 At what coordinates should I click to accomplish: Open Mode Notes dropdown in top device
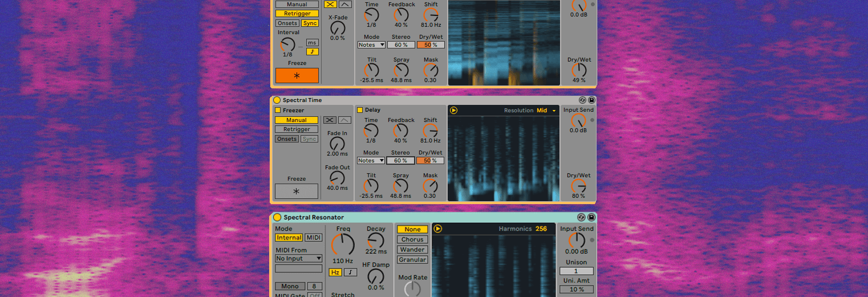click(x=371, y=45)
